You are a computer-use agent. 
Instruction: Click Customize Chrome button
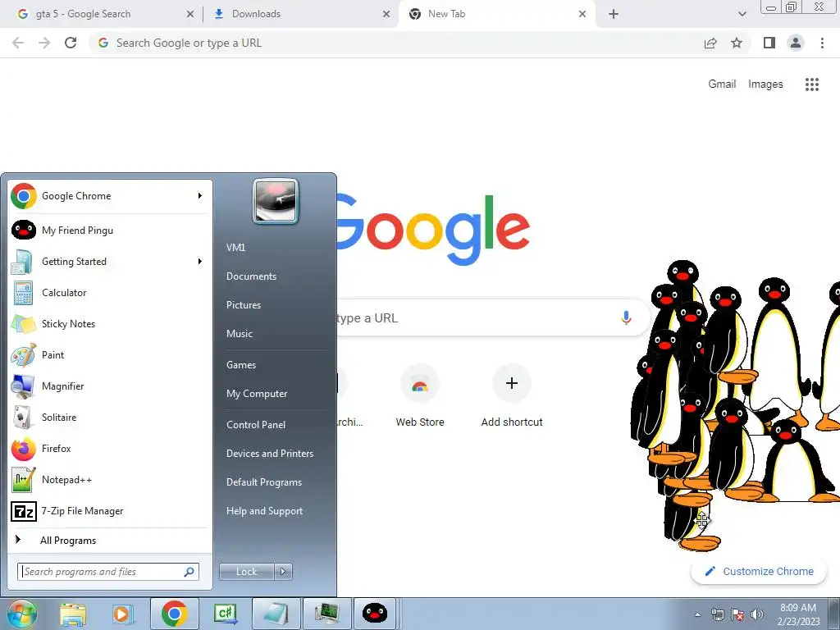click(759, 572)
